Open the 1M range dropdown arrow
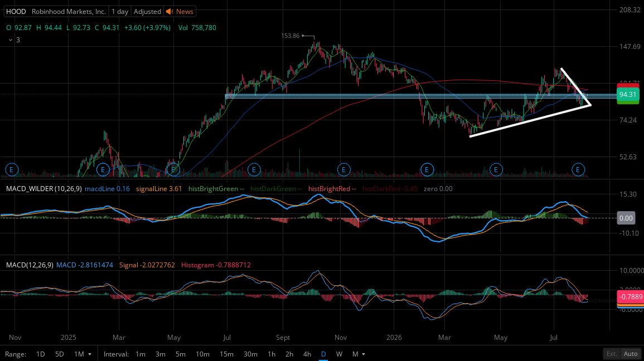Screen dimensions: 644x361 click(x=90, y=354)
